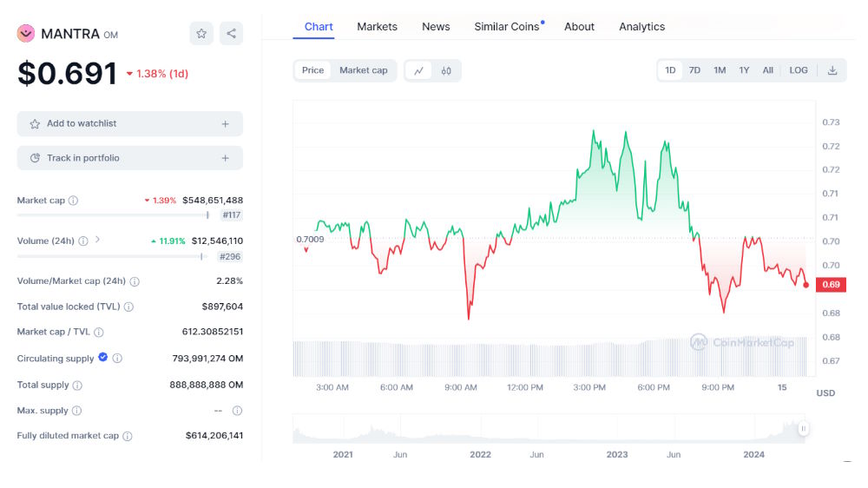Click the 0.7009 opening price label
The height and width of the screenshot is (488, 868).
click(x=310, y=240)
